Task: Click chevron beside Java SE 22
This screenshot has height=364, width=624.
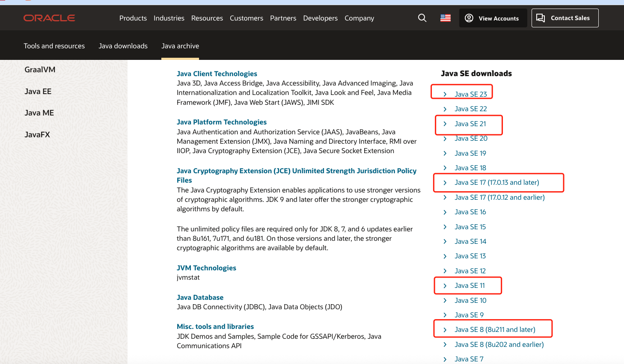Action: pyautogui.click(x=445, y=109)
